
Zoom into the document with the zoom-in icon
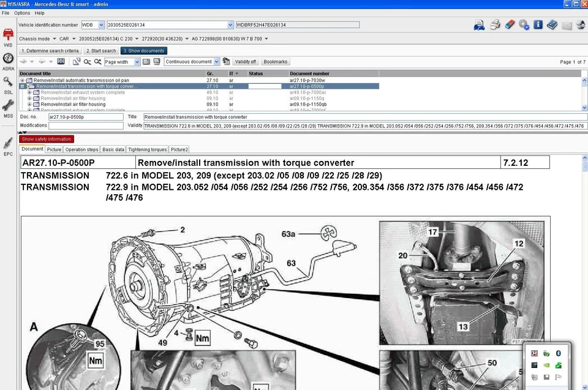tap(96, 61)
